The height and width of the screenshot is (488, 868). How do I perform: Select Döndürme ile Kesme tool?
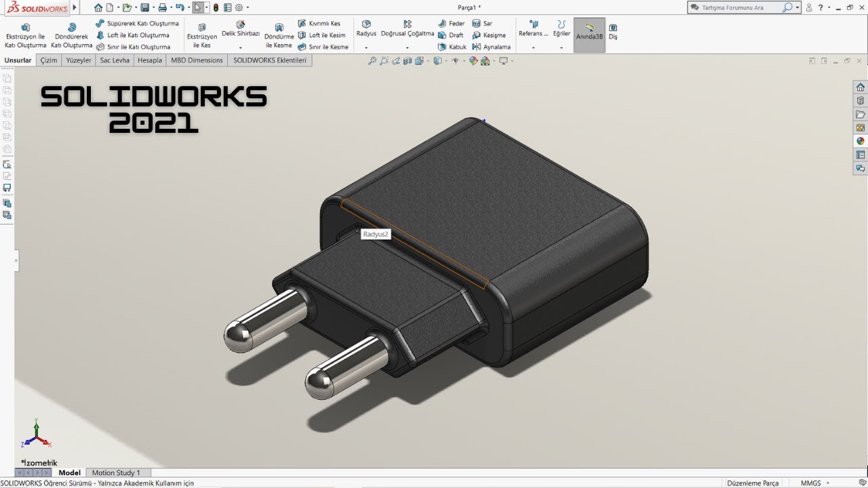279,36
